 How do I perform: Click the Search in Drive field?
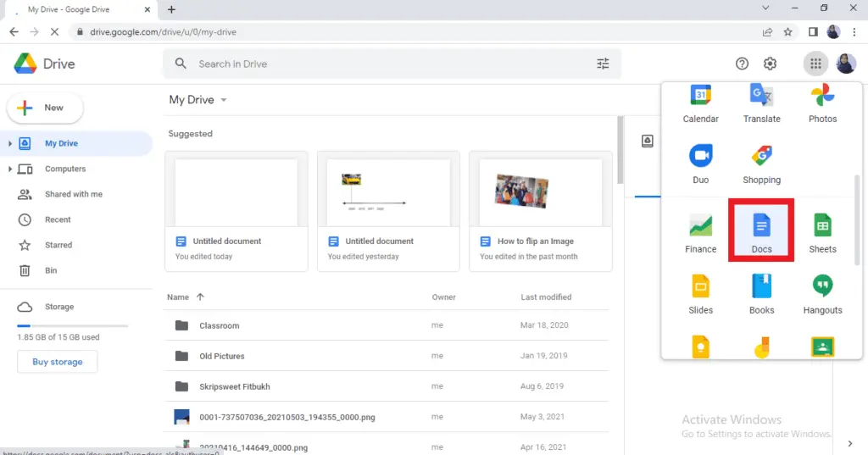392,64
